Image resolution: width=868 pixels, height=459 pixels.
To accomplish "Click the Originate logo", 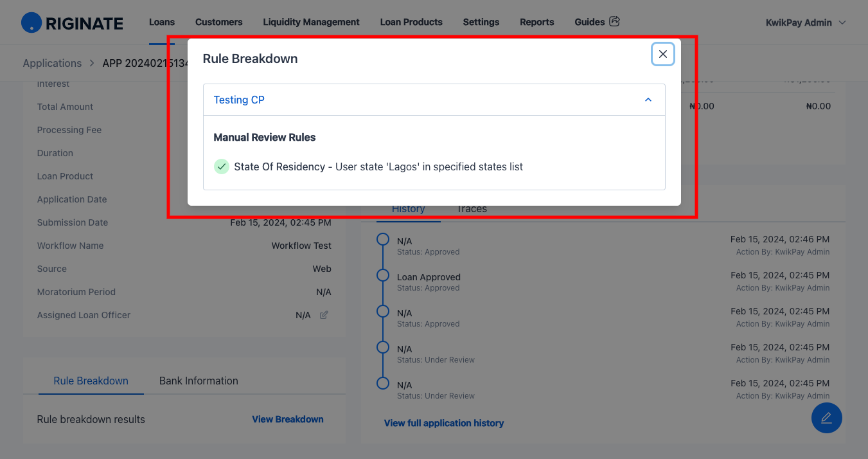I will 72,23.
